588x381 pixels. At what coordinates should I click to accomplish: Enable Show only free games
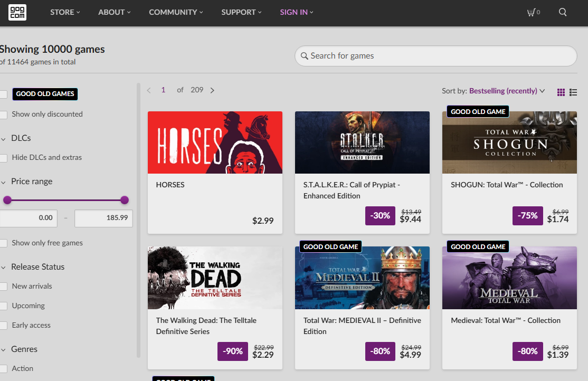pyautogui.click(x=3, y=243)
